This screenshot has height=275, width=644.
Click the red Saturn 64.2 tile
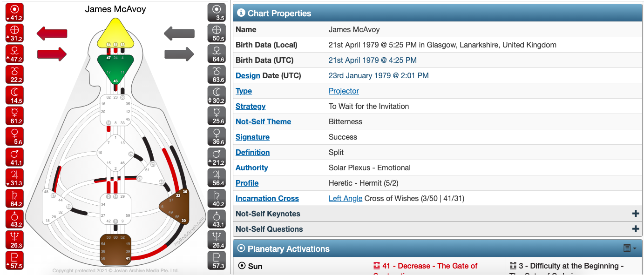tap(14, 198)
